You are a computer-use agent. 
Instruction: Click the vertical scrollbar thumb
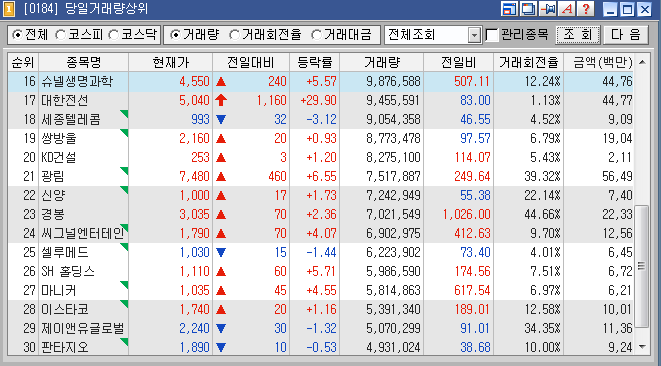click(642, 266)
